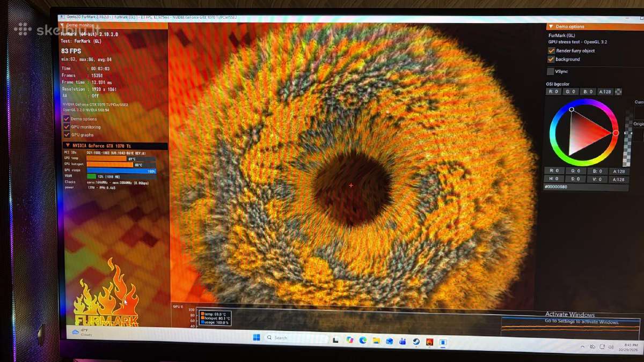Click the R field in the OSI bgcolor row

tap(554, 92)
